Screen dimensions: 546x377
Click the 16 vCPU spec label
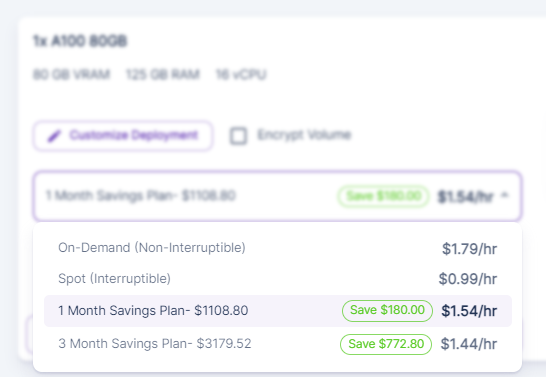241,74
